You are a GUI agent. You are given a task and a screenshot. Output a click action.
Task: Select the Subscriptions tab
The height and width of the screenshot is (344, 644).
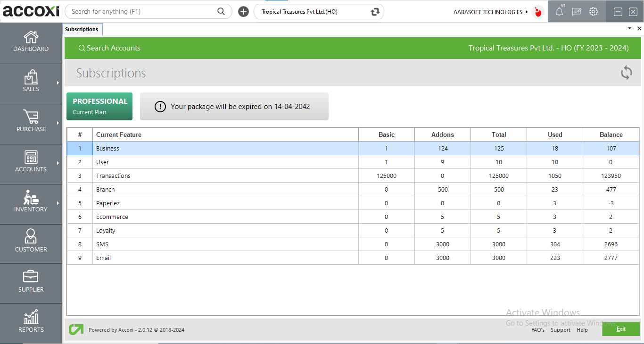point(82,29)
